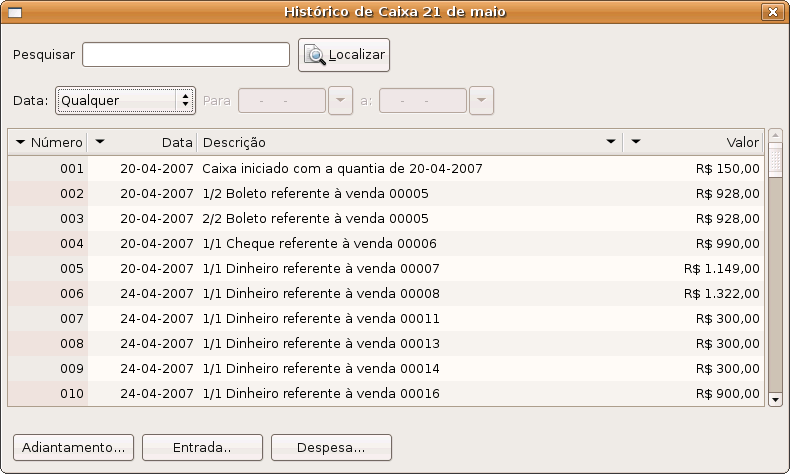Click the sort arrow beside Número header
The height and width of the screenshot is (474, 790).
[x=21, y=143]
